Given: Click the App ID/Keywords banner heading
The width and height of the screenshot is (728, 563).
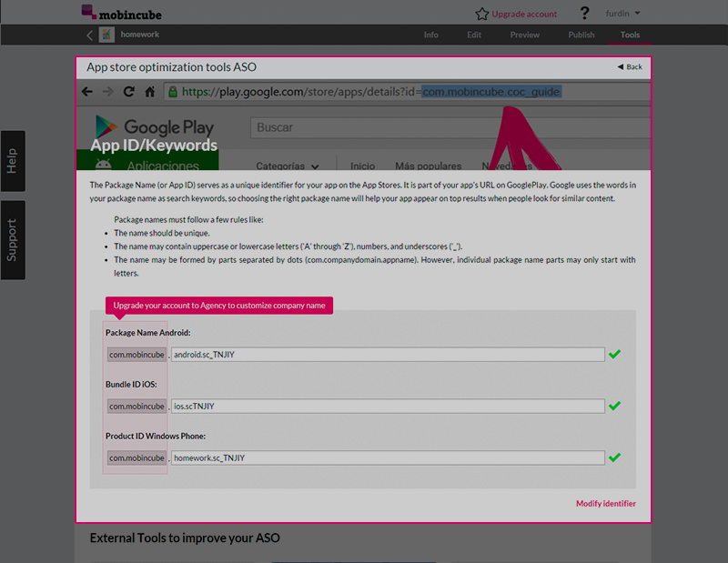Looking at the screenshot, I should pyautogui.click(x=154, y=146).
